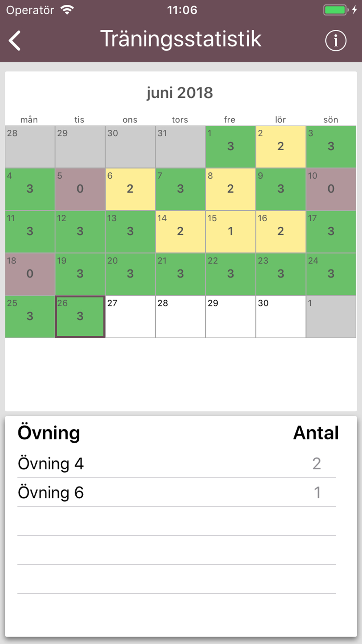Select empty day June 27
Screen dimensions: 362x644
coord(130,317)
